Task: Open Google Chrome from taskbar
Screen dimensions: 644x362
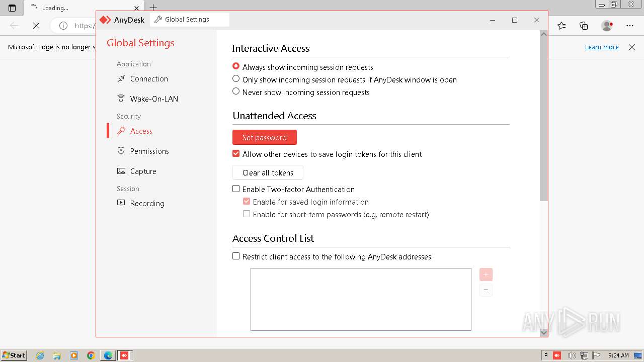Action: pyautogui.click(x=91, y=355)
